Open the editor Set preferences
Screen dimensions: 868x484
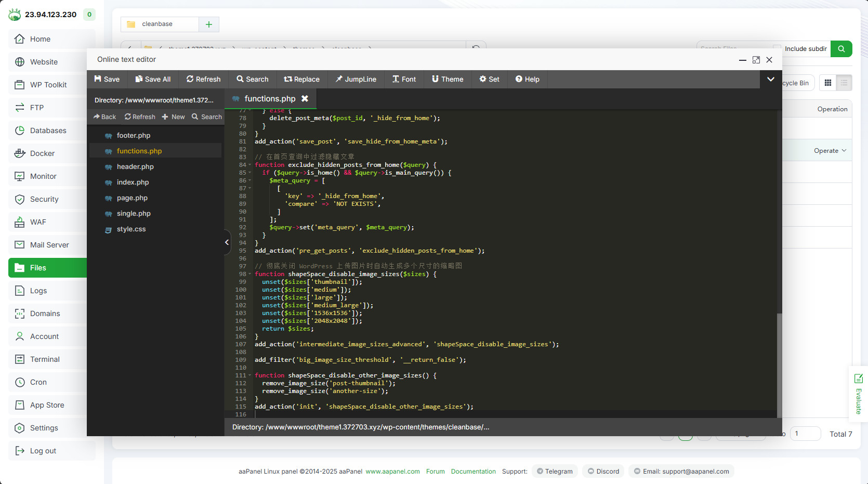pyautogui.click(x=489, y=79)
